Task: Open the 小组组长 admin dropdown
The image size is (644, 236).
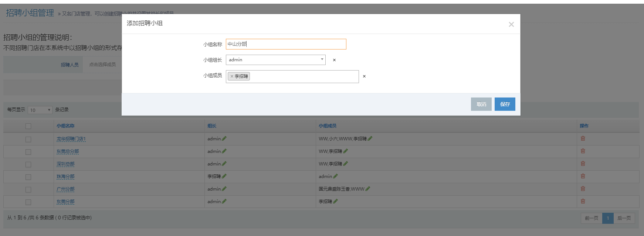Action: pyautogui.click(x=275, y=60)
